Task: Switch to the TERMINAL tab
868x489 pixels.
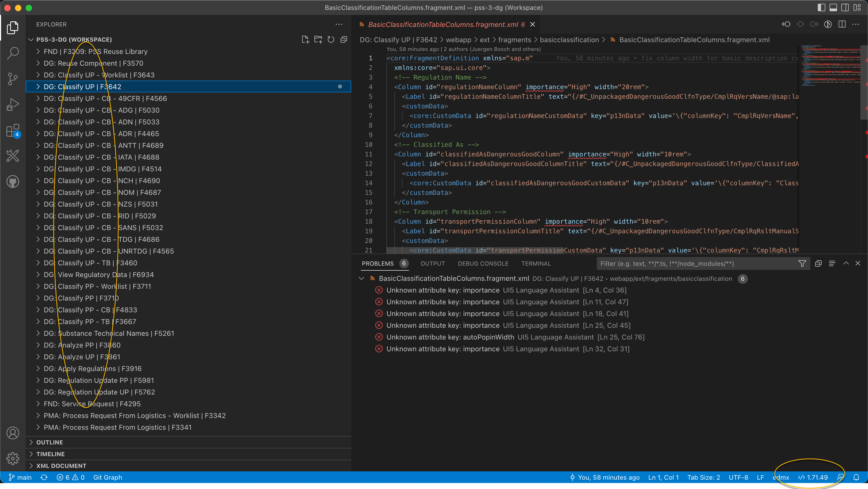Action: tap(536, 263)
